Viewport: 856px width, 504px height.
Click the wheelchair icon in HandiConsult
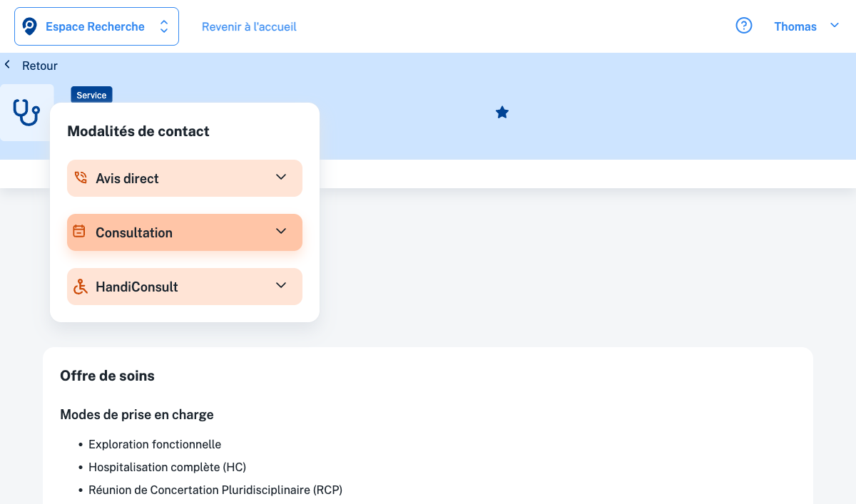pos(81,287)
